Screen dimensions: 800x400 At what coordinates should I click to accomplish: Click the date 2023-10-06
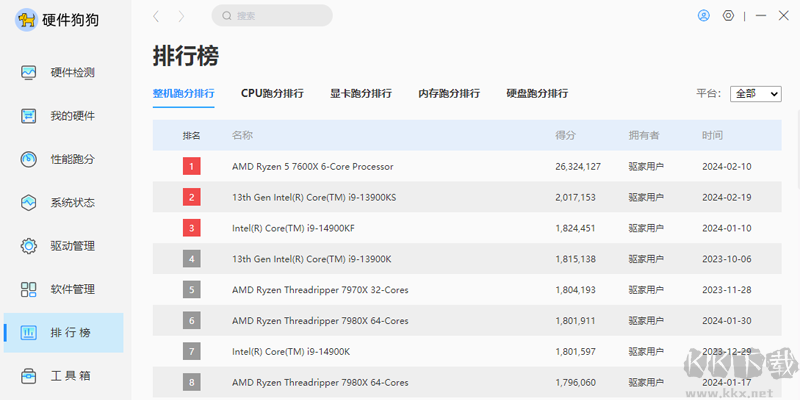727,259
